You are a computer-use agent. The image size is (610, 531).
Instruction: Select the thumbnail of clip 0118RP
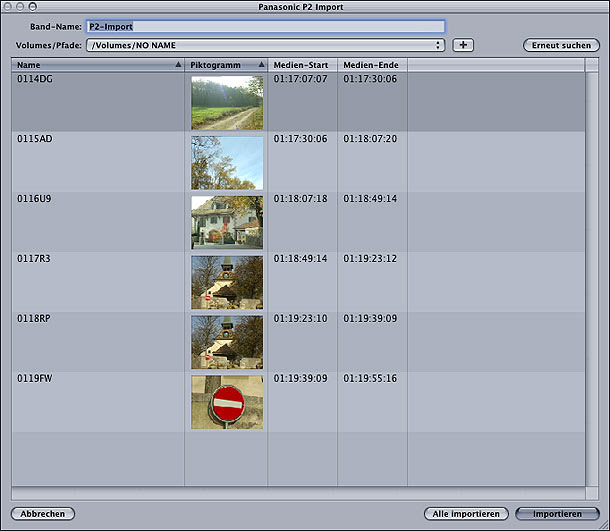227,342
